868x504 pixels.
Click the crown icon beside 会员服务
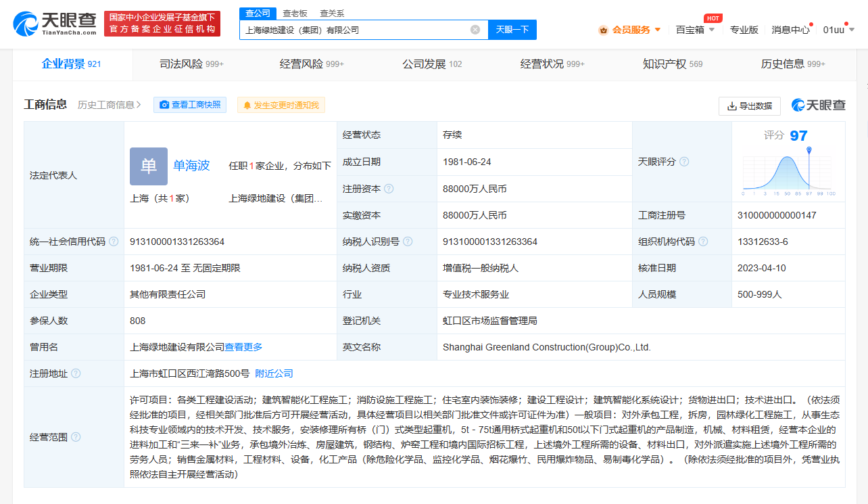pos(603,30)
